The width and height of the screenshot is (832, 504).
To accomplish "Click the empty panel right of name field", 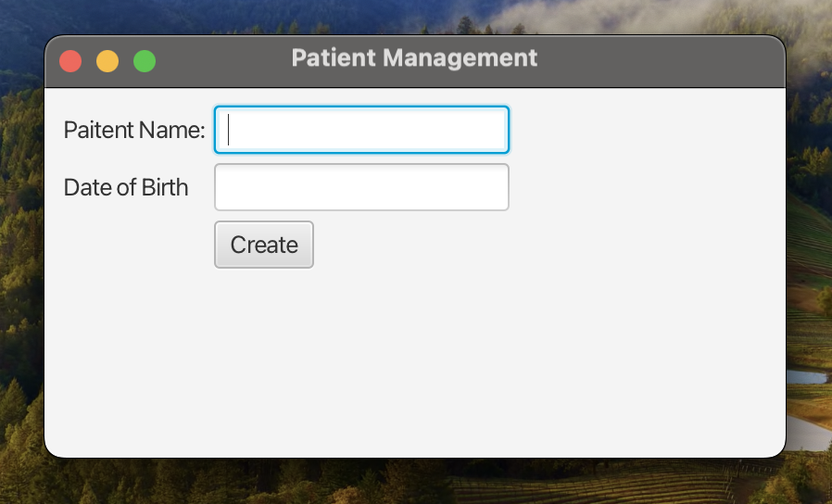I will [649, 130].
